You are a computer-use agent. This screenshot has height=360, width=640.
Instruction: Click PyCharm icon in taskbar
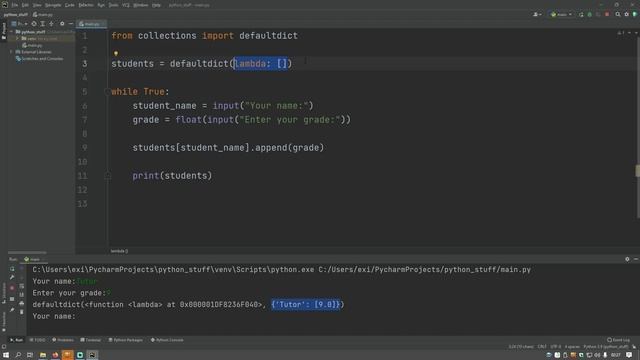pyautogui.click(x=92, y=355)
